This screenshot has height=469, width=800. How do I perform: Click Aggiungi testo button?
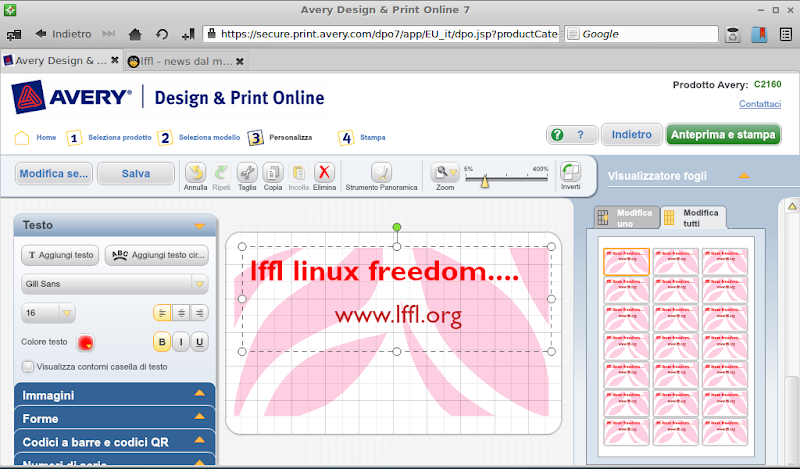[x=61, y=255]
